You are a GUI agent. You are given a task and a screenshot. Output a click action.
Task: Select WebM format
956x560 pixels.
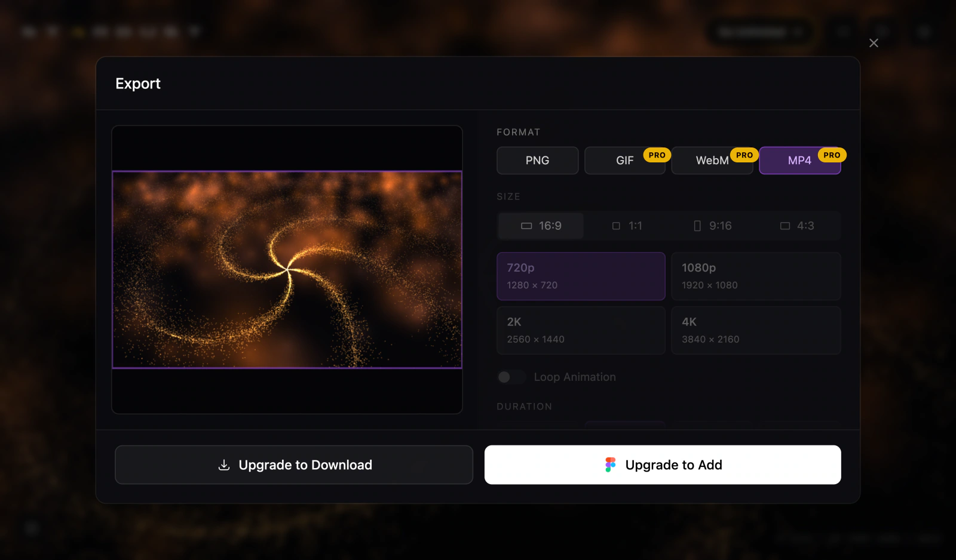pos(712,161)
